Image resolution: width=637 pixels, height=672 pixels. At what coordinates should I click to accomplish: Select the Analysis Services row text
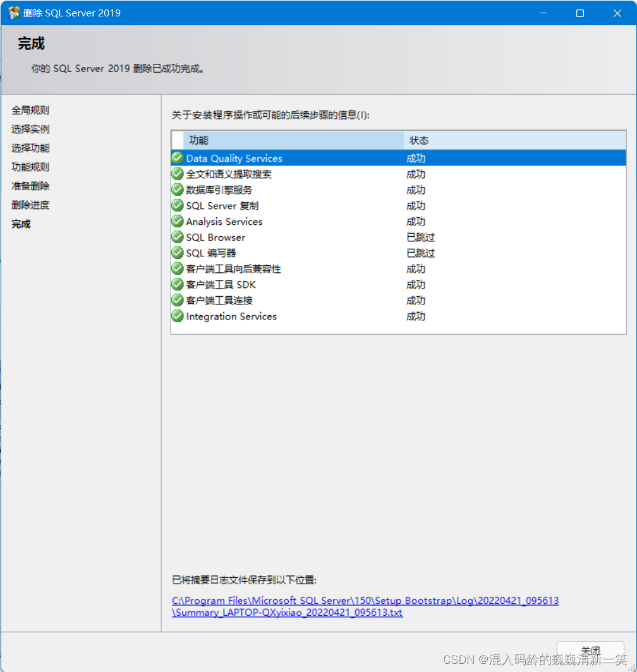(224, 222)
